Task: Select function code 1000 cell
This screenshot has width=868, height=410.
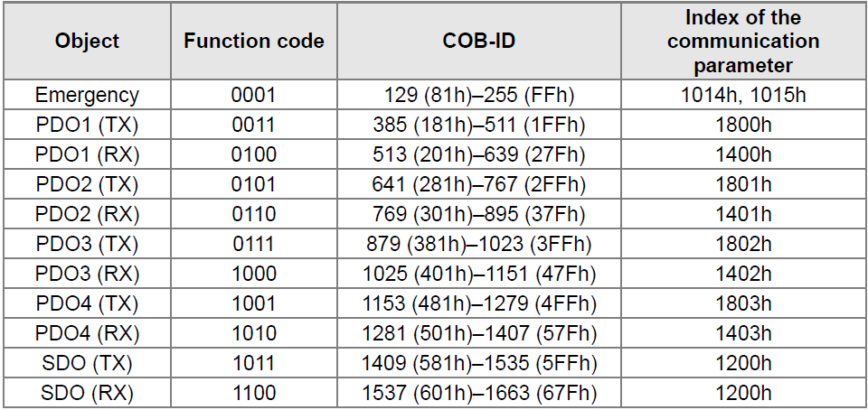Action: point(253,274)
